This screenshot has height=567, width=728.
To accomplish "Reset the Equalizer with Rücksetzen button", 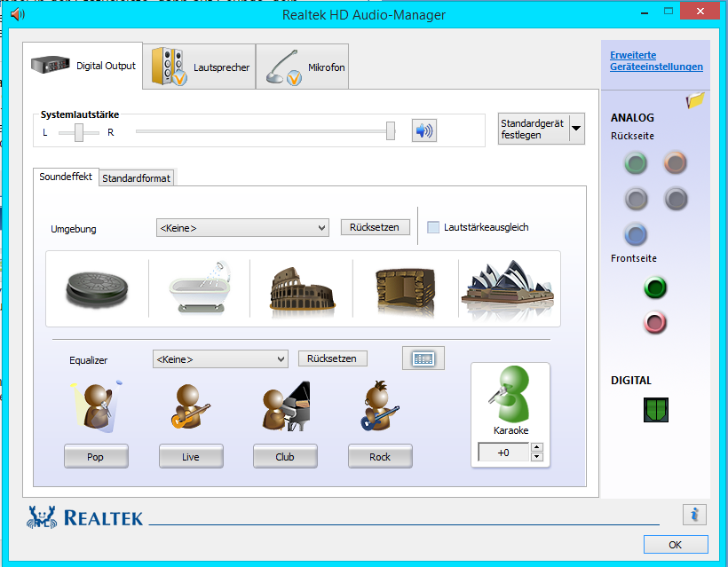I will 332,358.
